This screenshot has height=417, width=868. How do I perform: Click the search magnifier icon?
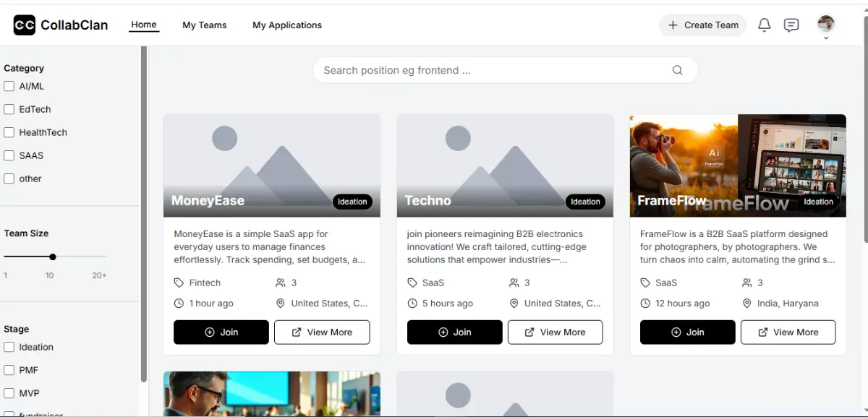point(677,70)
